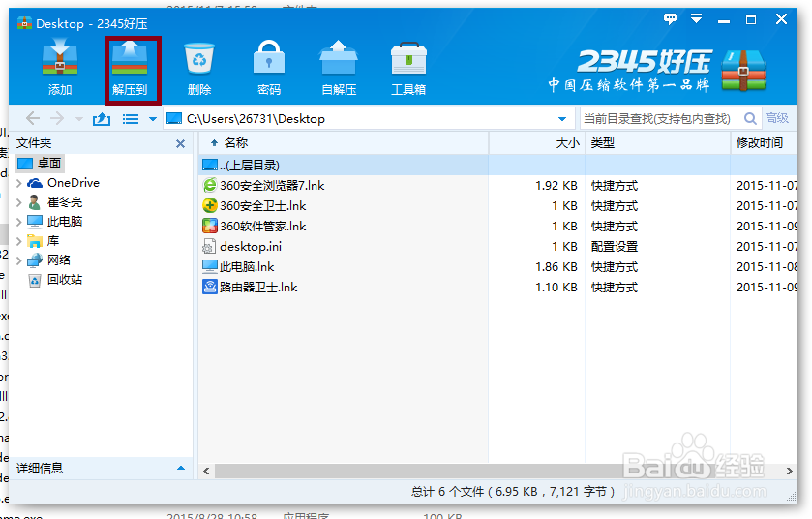Viewport: 812px width, 519px height.
Task: Select file 360安全卫士.lnk
Action: coord(262,205)
